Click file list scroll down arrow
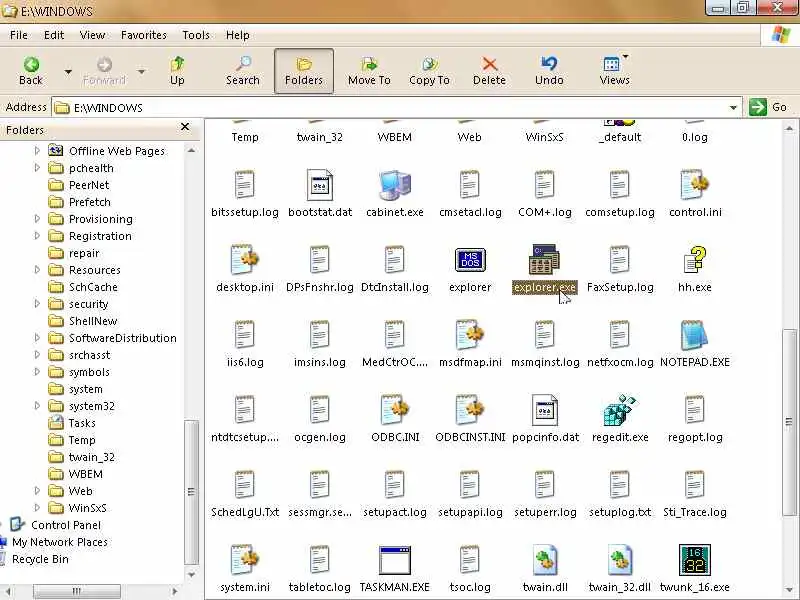Image resolution: width=800 pixels, height=600 pixels. pyautogui.click(x=789, y=591)
